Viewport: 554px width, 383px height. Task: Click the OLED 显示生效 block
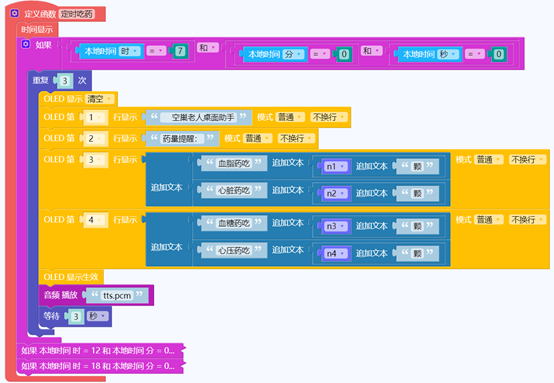tap(71, 277)
